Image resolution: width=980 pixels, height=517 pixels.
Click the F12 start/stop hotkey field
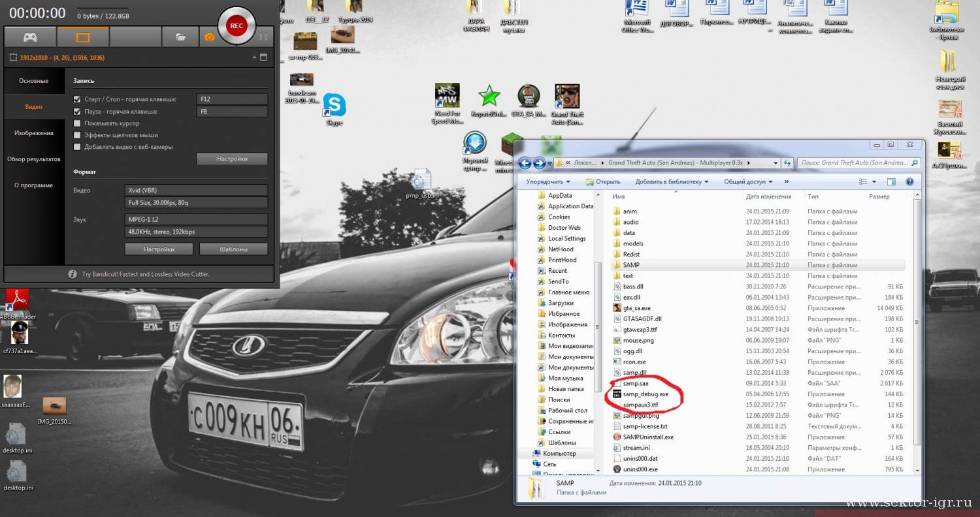[x=232, y=99]
